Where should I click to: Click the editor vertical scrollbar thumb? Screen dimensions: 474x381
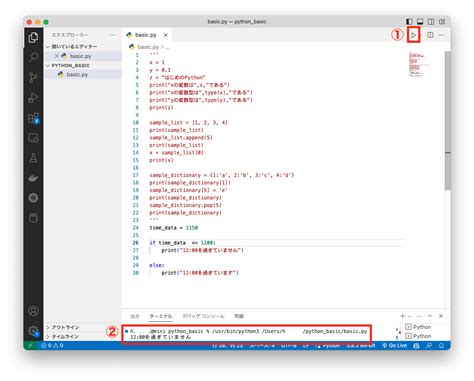tap(448, 121)
